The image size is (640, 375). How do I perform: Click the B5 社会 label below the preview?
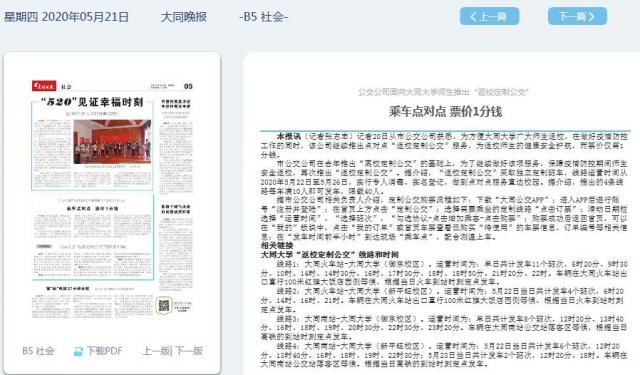(38, 351)
